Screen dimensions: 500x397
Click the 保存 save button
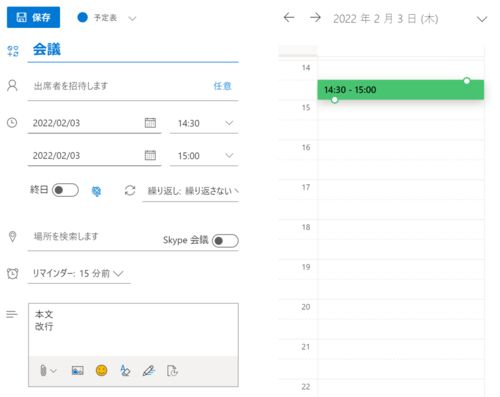coord(33,17)
